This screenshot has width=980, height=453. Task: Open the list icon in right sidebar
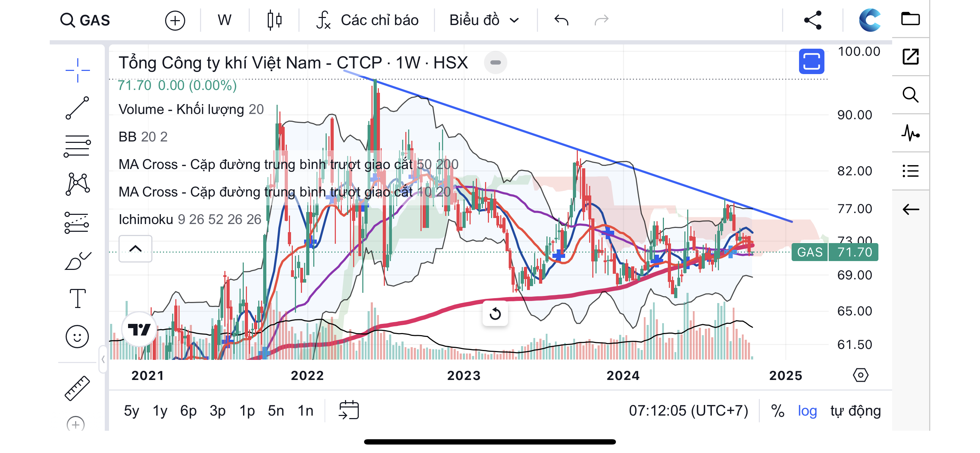pyautogui.click(x=911, y=171)
